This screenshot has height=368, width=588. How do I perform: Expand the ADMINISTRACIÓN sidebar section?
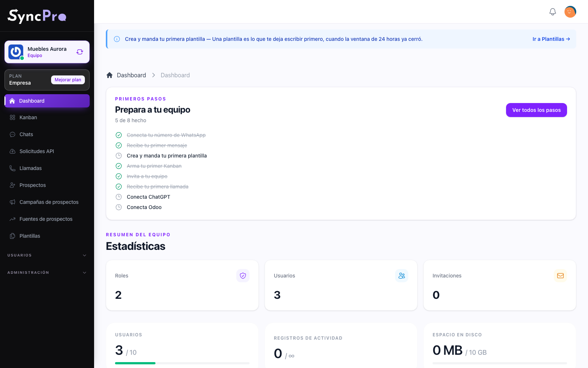click(47, 272)
